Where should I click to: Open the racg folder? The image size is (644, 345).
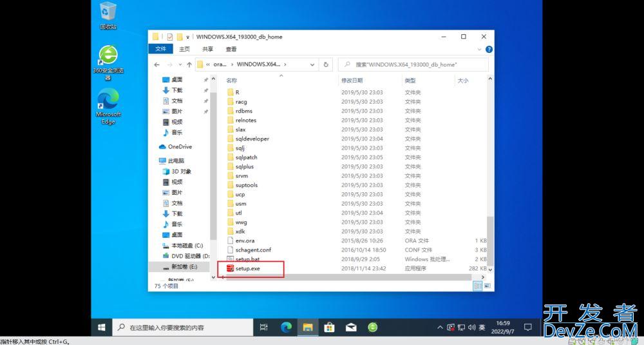(x=241, y=102)
